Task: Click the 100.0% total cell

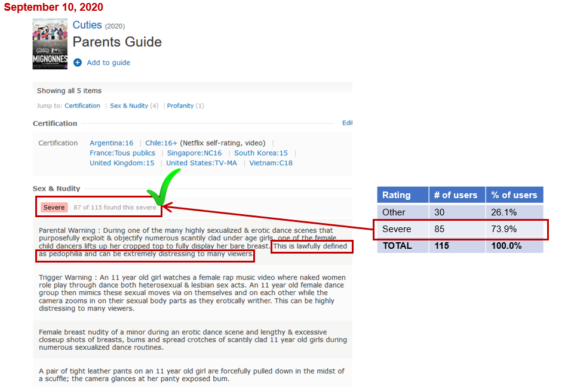Action: 506,246
